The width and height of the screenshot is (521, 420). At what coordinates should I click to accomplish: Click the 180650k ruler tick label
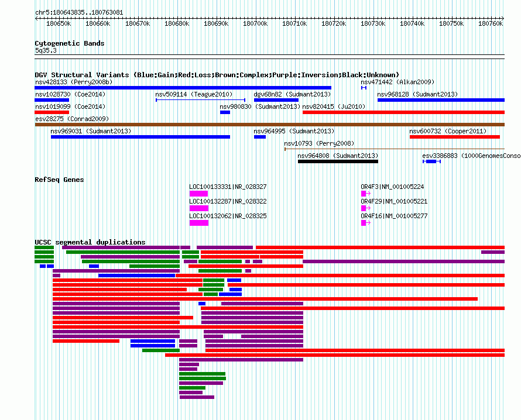(x=59, y=23)
